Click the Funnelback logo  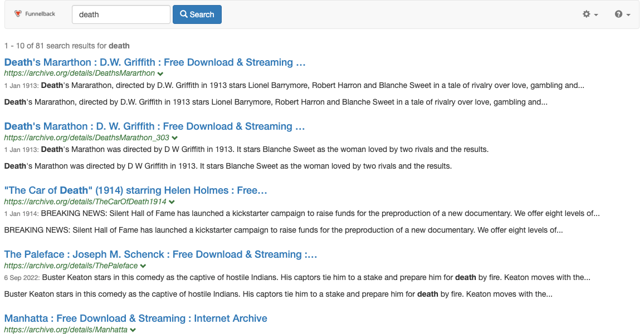click(x=35, y=14)
